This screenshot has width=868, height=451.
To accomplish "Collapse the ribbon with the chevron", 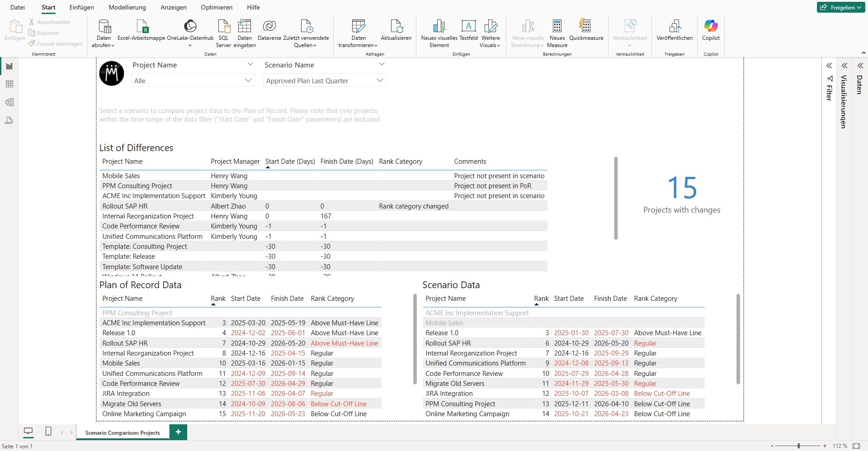I will pos(863,53).
